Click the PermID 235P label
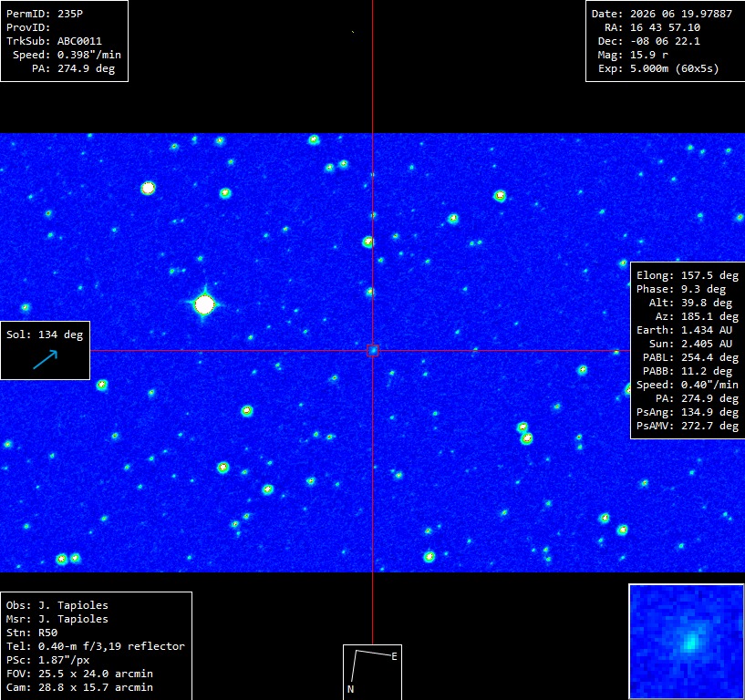Screen dimensions: 745x700 [45, 14]
